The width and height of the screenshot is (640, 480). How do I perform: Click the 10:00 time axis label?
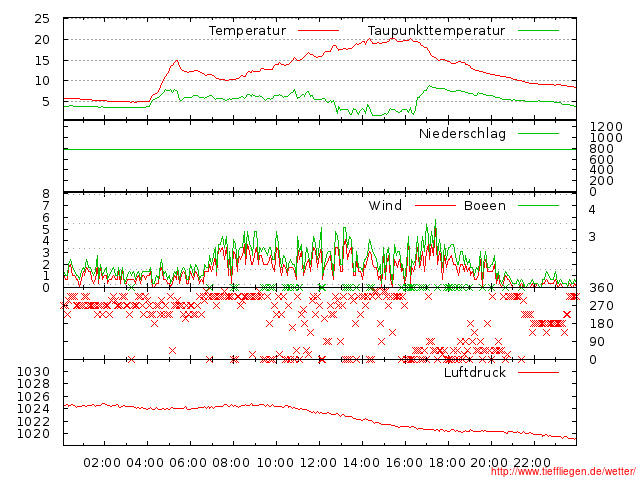(x=275, y=463)
